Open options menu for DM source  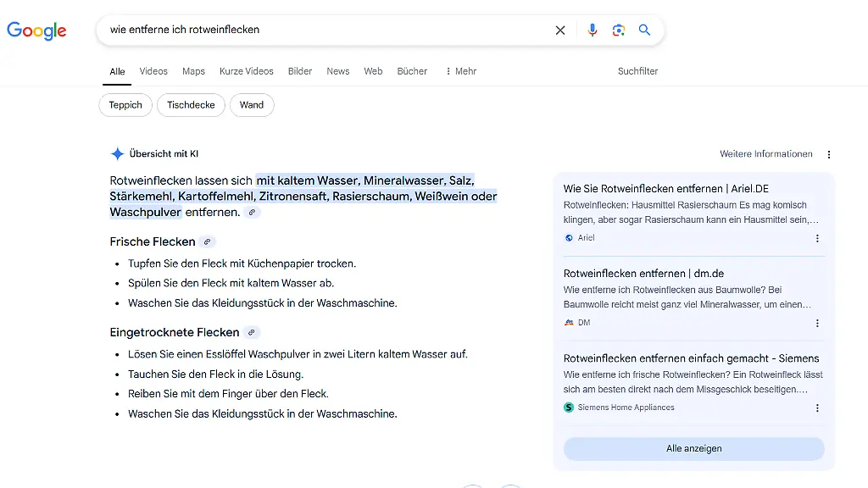pyautogui.click(x=817, y=323)
